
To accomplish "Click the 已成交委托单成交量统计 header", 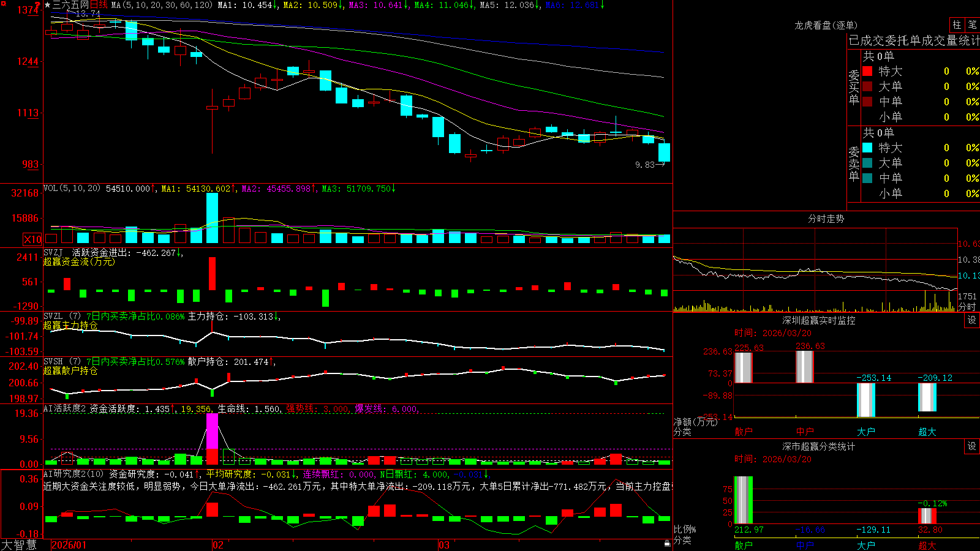I will pyautogui.click(x=914, y=40).
